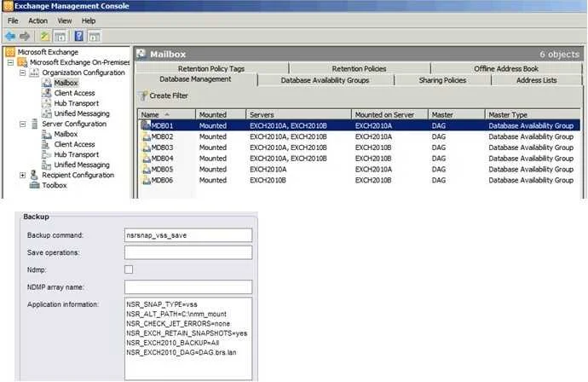Click the Application information text area
Viewport: 588px width, 382px height.
coord(188,339)
